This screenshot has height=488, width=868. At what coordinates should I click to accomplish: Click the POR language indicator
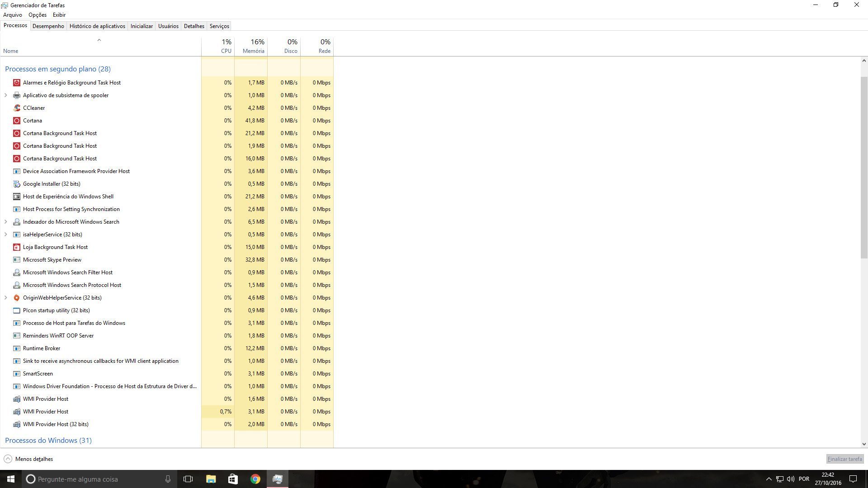coord(804,479)
